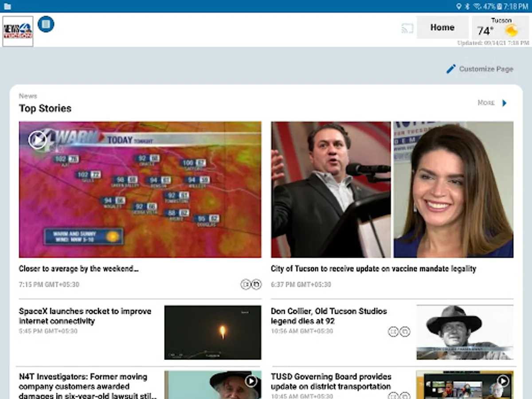The width and height of the screenshot is (532, 399).
Task: Tap the Cast screen icon
Action: 407,28
